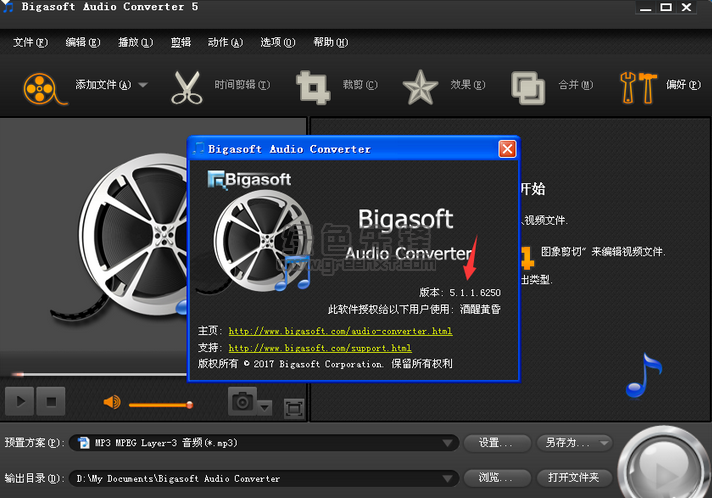Open the MP3 profile preset dropdown
Screen dimensions: 712x498
click(448, 443)
